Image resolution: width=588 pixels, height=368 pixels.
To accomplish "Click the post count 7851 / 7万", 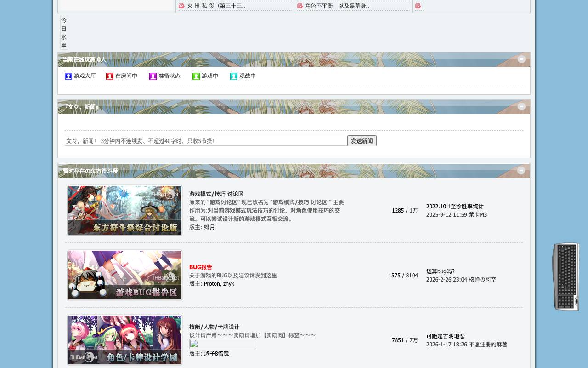I will click(x=405, y=340).
